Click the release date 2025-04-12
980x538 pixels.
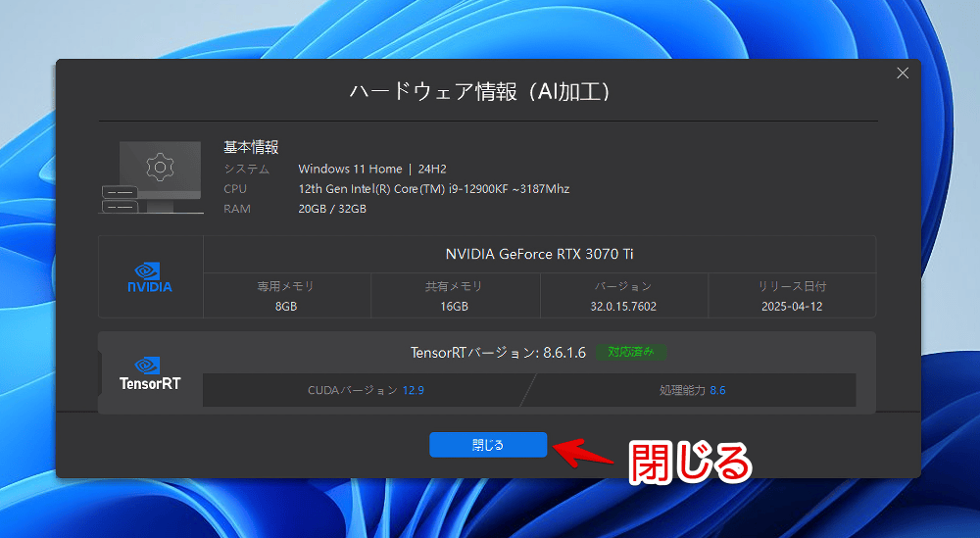coord(792,306)
